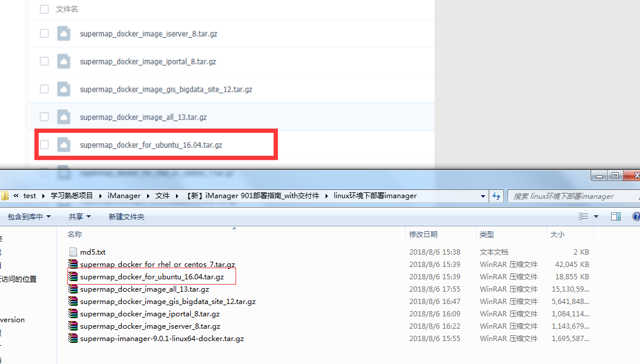The width and height of the screenshot is (640, 364).
Task: Select supermap_docker_image_iserver_8.tar.gz in Explorer list
Action: (x=150, y=326)
